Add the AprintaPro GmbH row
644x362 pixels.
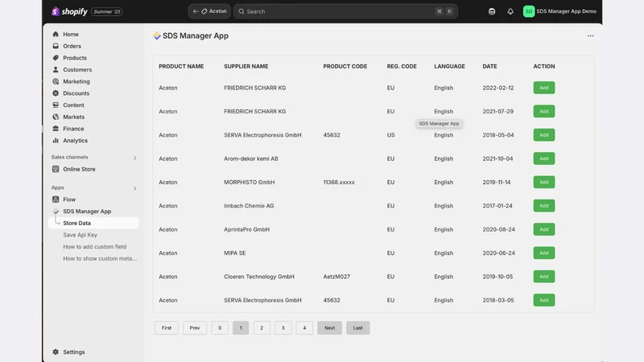tap(544, 229)
